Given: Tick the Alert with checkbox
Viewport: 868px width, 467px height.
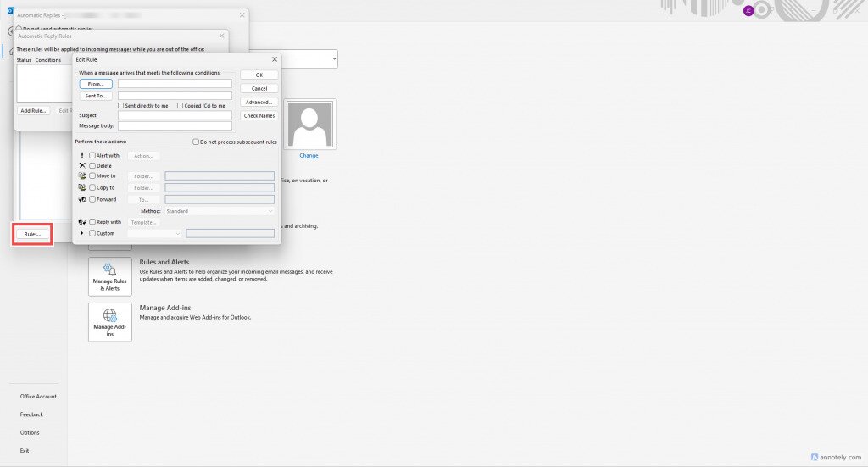Looking at the screenshot, I should [92, 155].
